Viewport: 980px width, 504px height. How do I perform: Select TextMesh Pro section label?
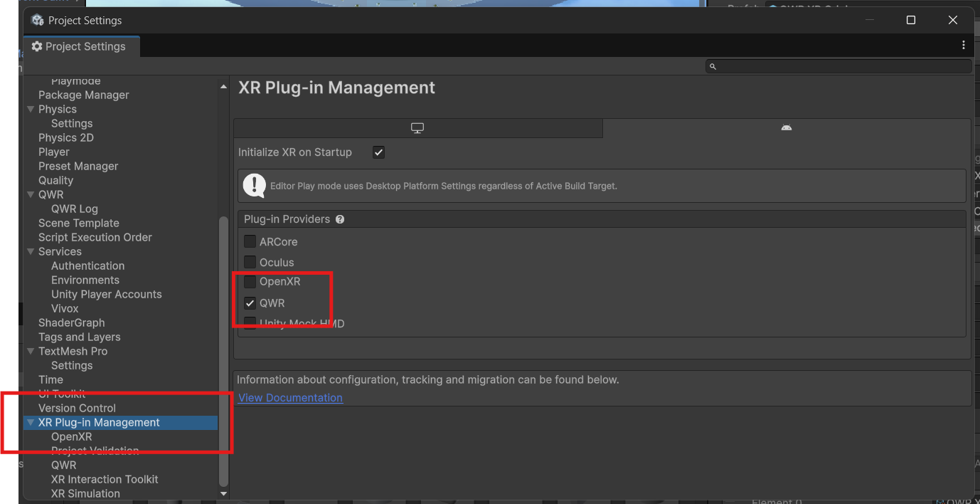[73, 351]
